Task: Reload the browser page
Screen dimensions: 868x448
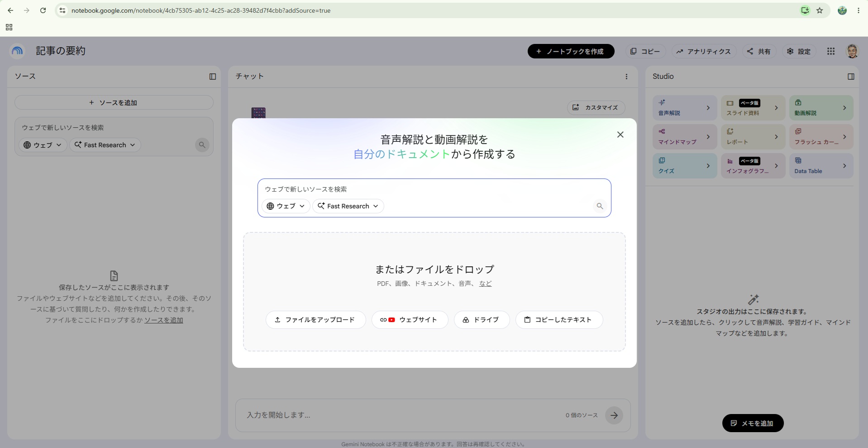Action: coord(43,10)
